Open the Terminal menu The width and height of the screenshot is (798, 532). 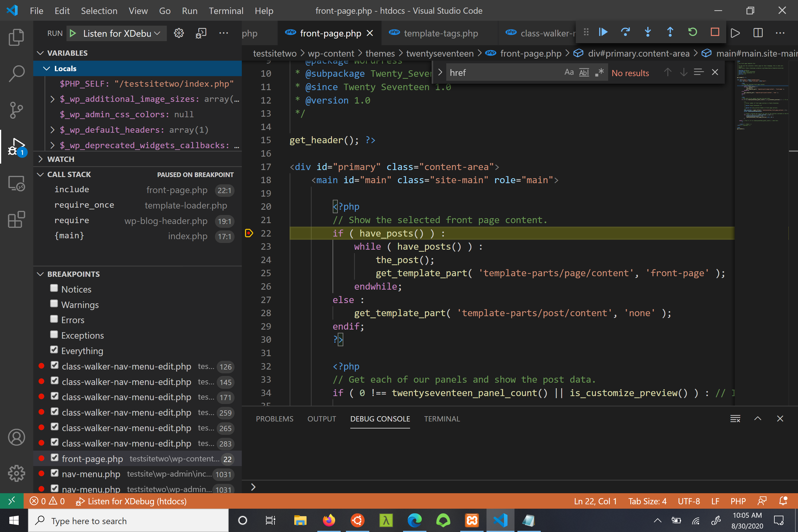coord(226,11)
